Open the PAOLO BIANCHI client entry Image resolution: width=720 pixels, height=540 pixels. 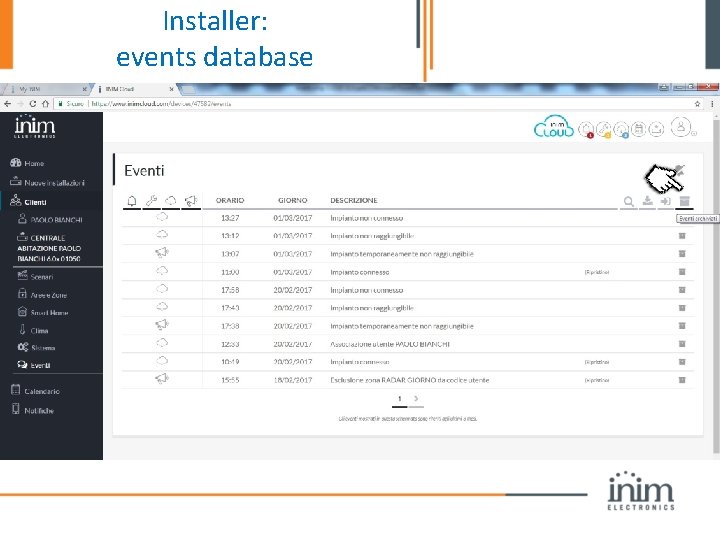(50, 219)
